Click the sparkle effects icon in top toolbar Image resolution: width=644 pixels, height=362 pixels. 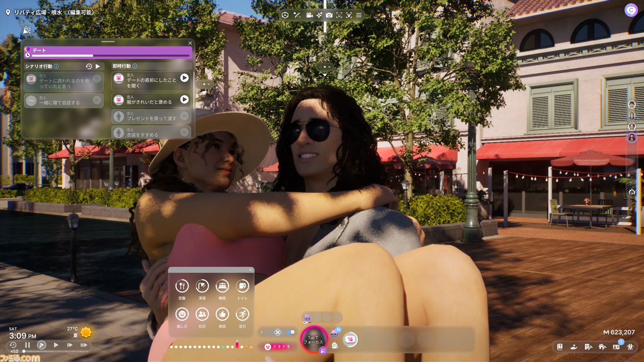coord(319,15)
